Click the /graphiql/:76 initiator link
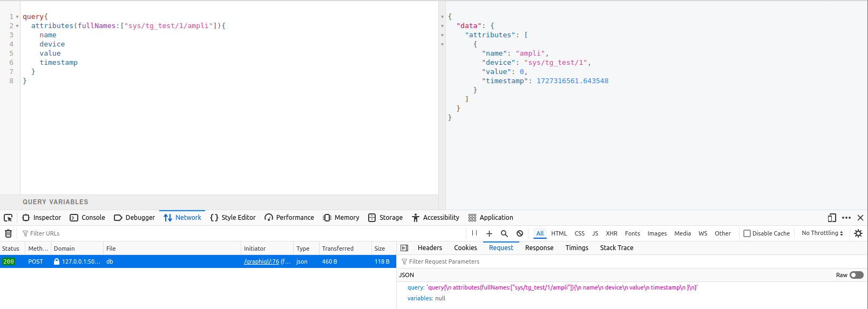Image resolution: width=868 pixels, height=309 pixels. (x=262, y=261)
